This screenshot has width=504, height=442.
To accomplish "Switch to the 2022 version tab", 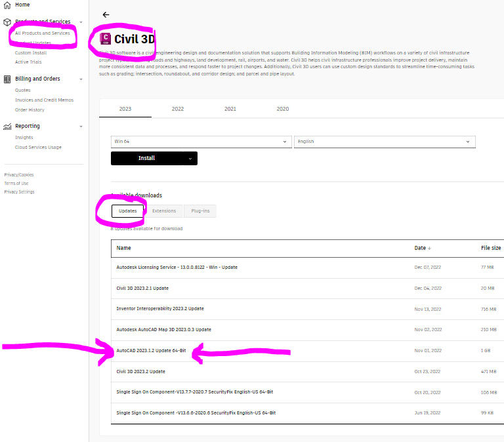I will (x=178, y=109).
